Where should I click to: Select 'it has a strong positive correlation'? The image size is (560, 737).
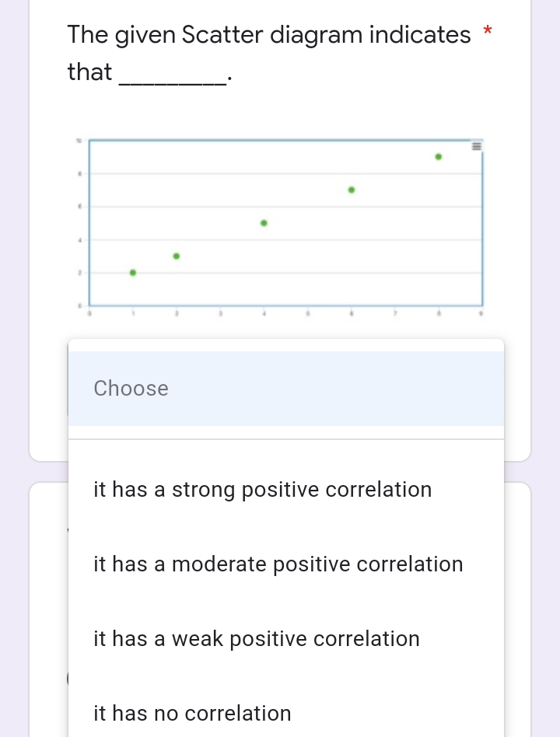tap(262, 489)
